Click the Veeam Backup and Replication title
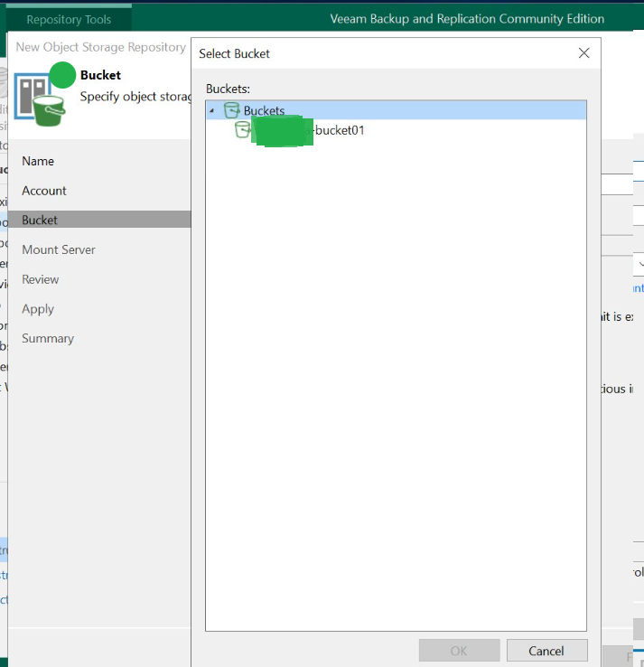The width and height of the screenshot is (644, 667). click(467, 19)
